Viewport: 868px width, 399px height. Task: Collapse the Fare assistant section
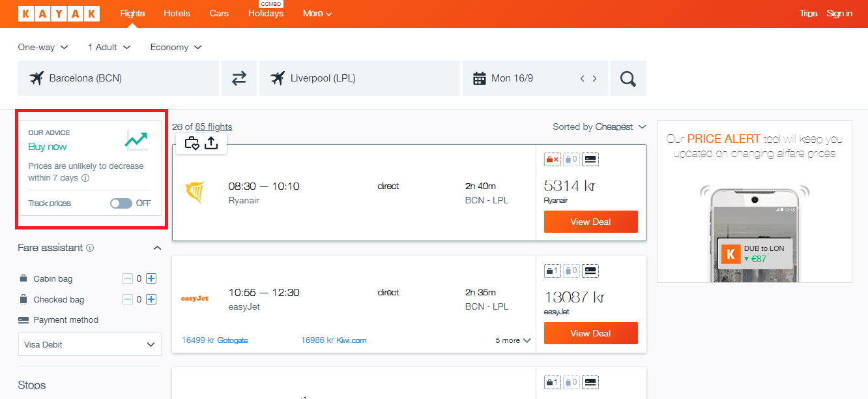[x=157, y=248]
